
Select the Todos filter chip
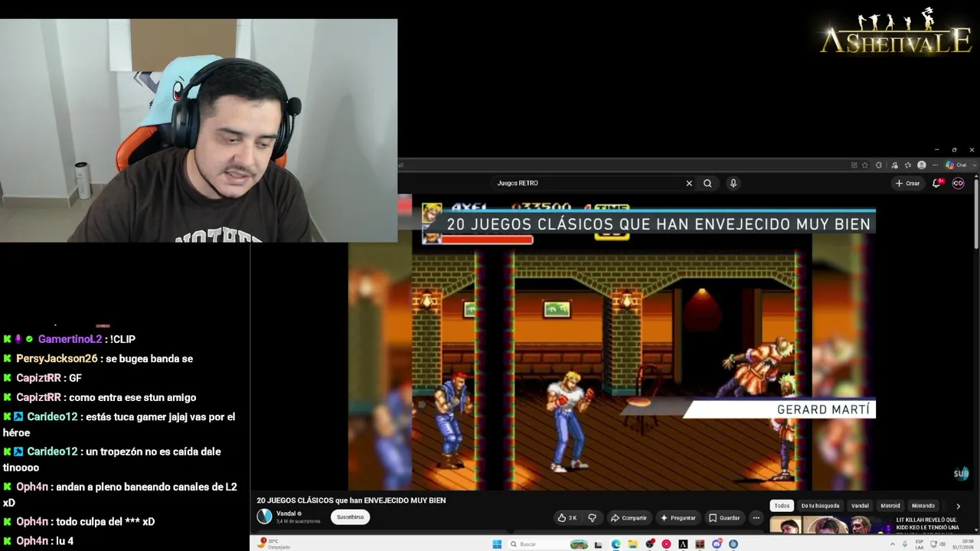coord(782,506)
